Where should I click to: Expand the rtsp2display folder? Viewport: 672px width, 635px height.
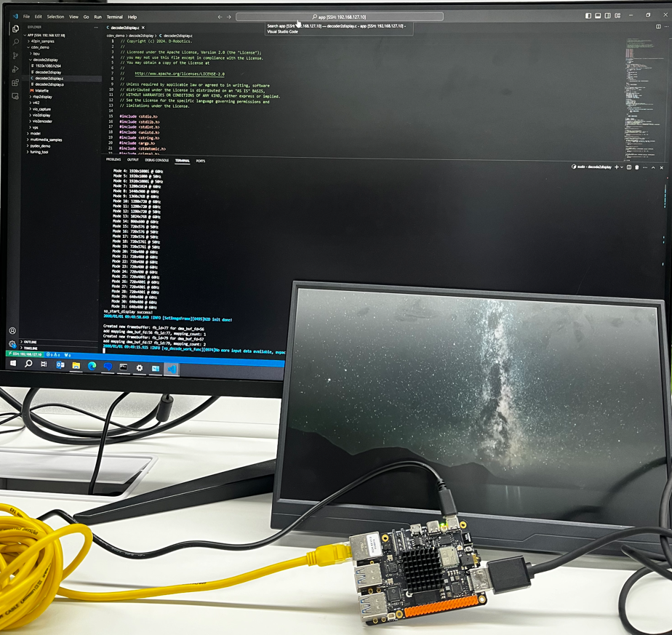click(42, 97)
